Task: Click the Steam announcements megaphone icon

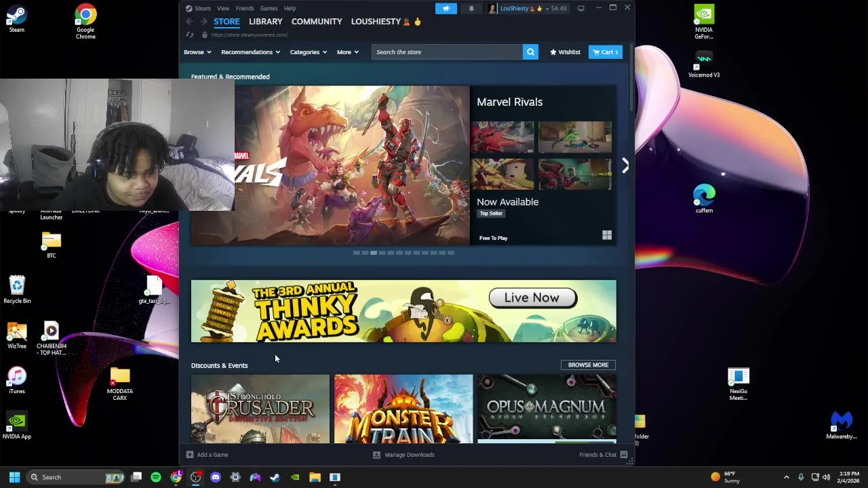Action: [446, 8]
